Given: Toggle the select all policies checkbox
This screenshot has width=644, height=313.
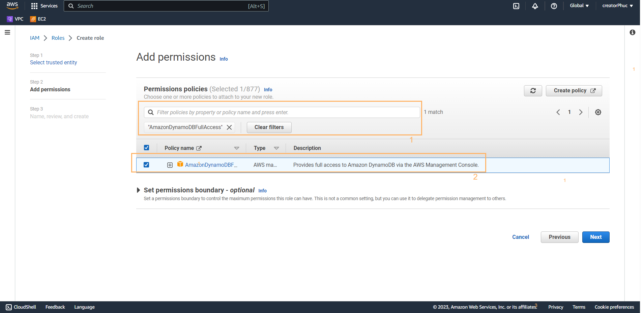Looking at the screenshot, I should [146, 148].
